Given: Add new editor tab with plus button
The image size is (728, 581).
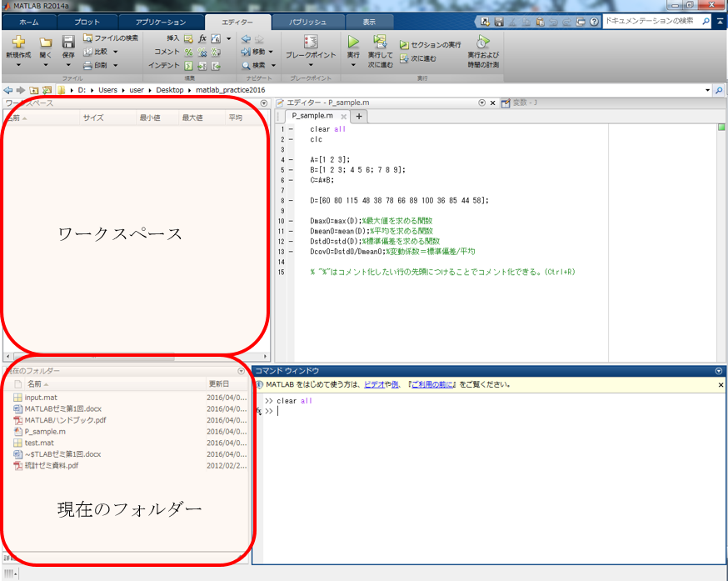Looking at the screenshot, I should 358,116.
